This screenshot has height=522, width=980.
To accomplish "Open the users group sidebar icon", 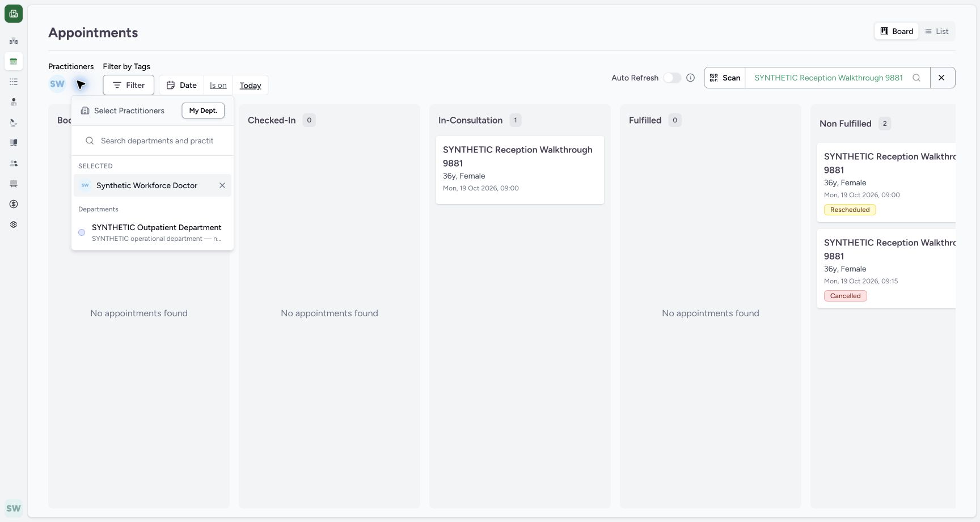I will click(14, 163).
